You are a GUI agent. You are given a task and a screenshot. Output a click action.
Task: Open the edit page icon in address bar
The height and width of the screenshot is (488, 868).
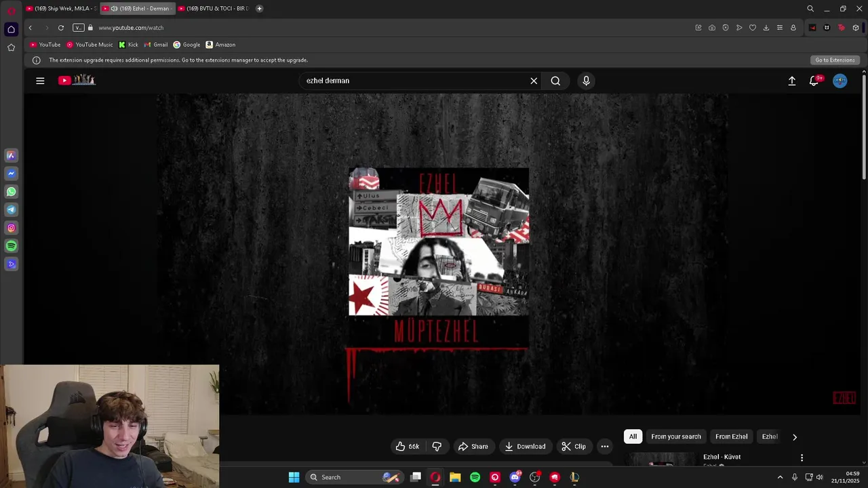(x=698, y=28)
